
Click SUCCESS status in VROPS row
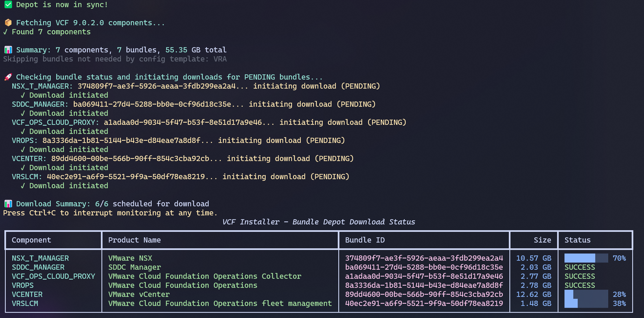580,285
